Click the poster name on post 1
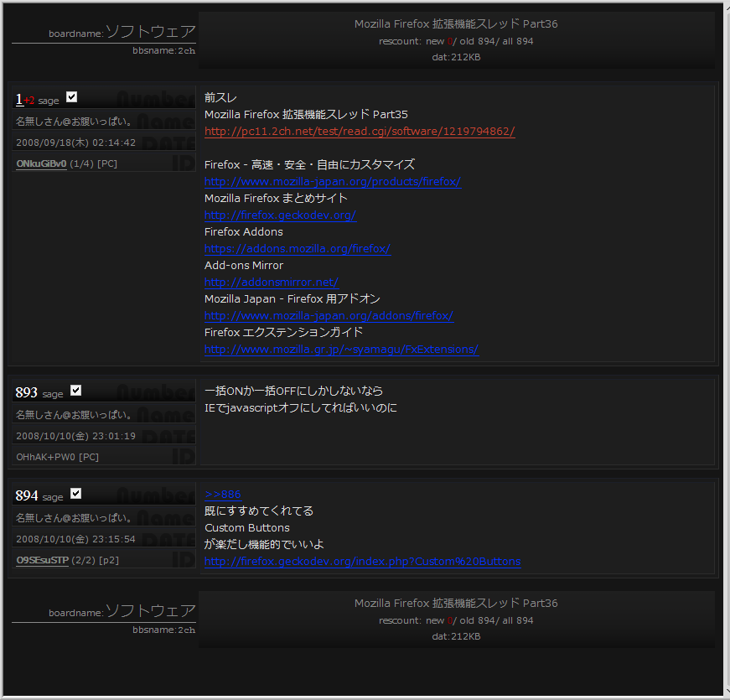Image resolution: width=730 pixels, height=700 pixels. point(74,122)
